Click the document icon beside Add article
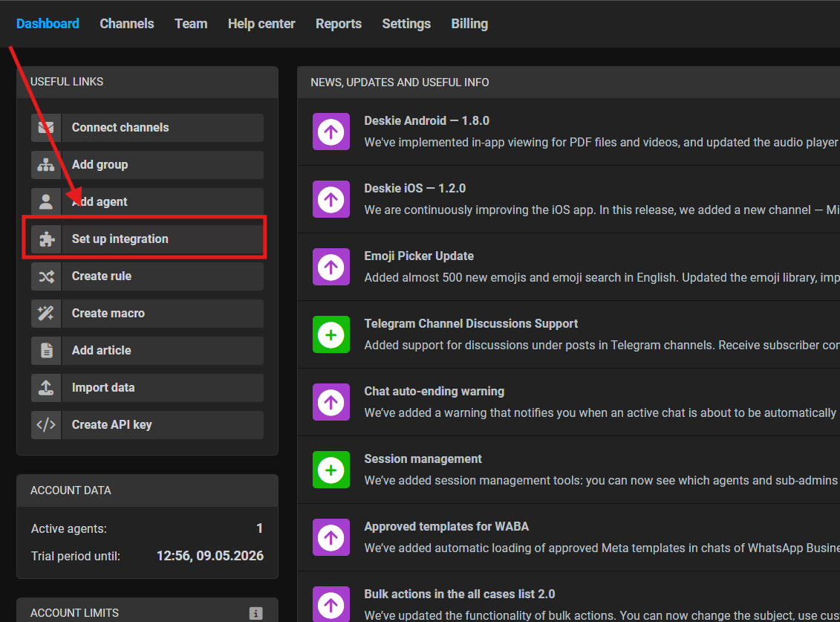The image size is (840, 622). tap(46, 351)
